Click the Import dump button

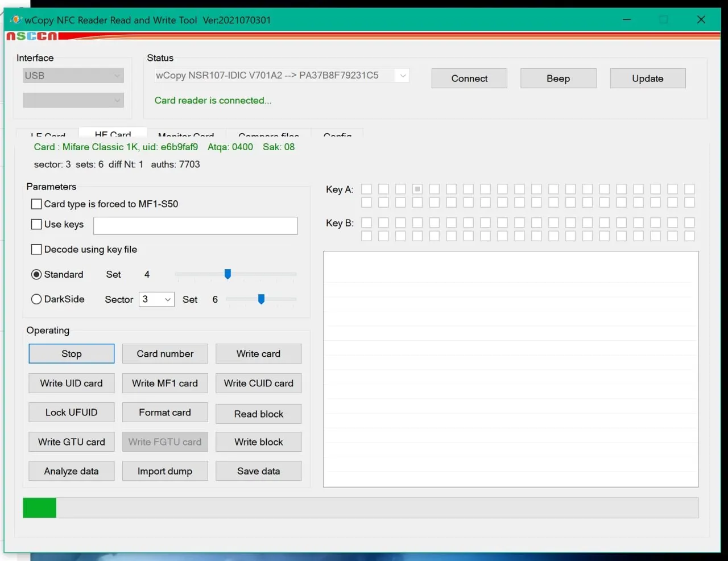click(165, 471)
